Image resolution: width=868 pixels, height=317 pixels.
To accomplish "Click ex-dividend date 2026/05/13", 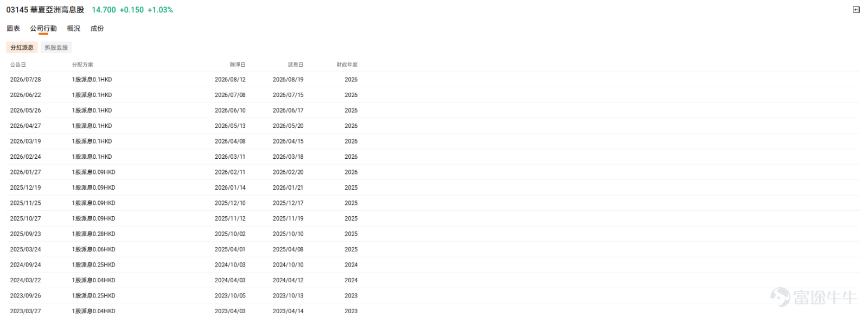I will [x=230, y=126].
